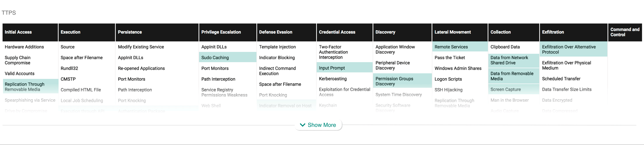The width and height of the screenshot is (644, 145).
Task: Click Kerberoasting technique
Action: [333, 79]
